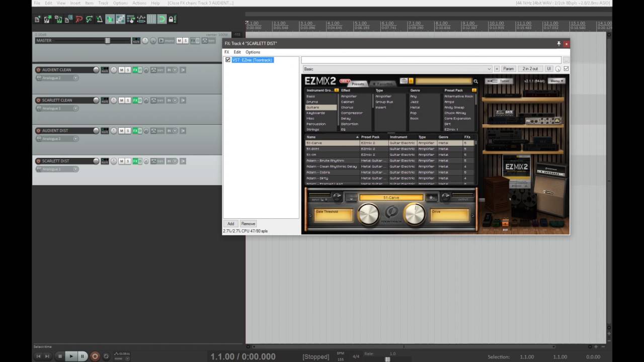
Task: Click the Save Project toolbar icon
Action: pyautogui.click(x=58, y=19)
